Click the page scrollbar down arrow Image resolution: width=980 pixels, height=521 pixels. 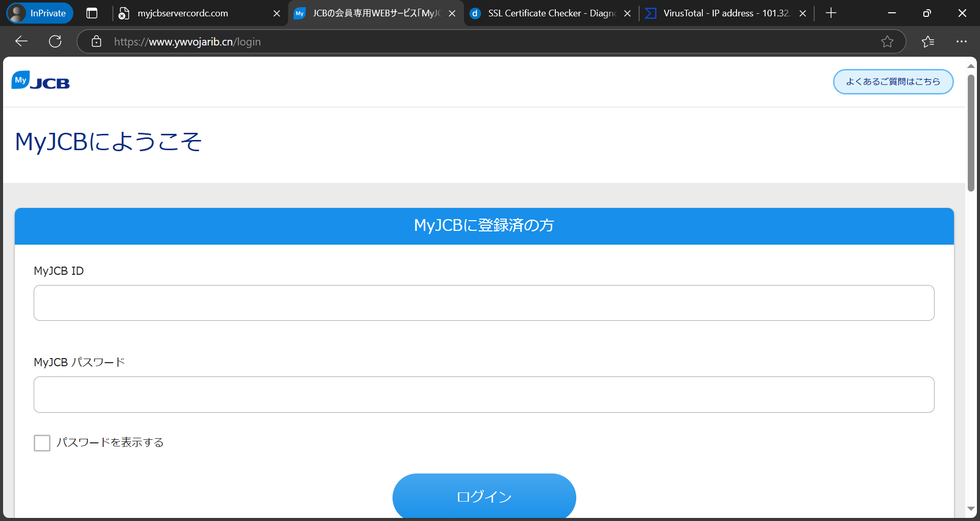click(971, 509)
